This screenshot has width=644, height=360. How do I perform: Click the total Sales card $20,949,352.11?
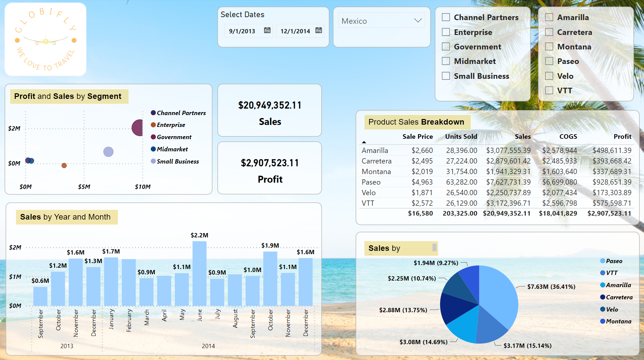tap(270, 110)
